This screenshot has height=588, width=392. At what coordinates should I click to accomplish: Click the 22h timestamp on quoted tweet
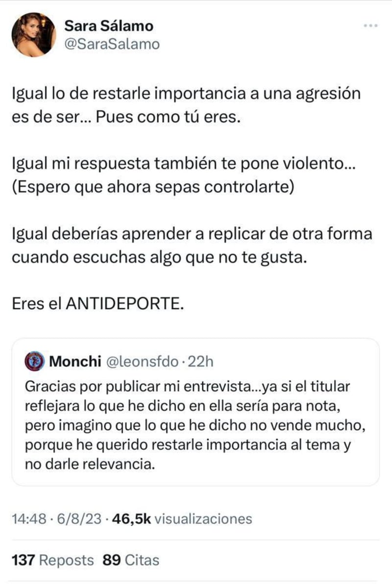201,362
